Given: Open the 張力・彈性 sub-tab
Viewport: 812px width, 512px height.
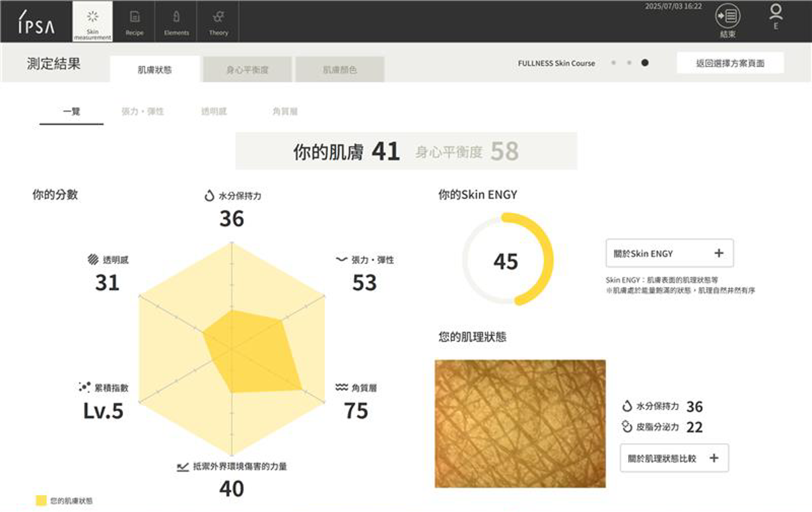Looking at the screenshot, I should click(143, 111).
